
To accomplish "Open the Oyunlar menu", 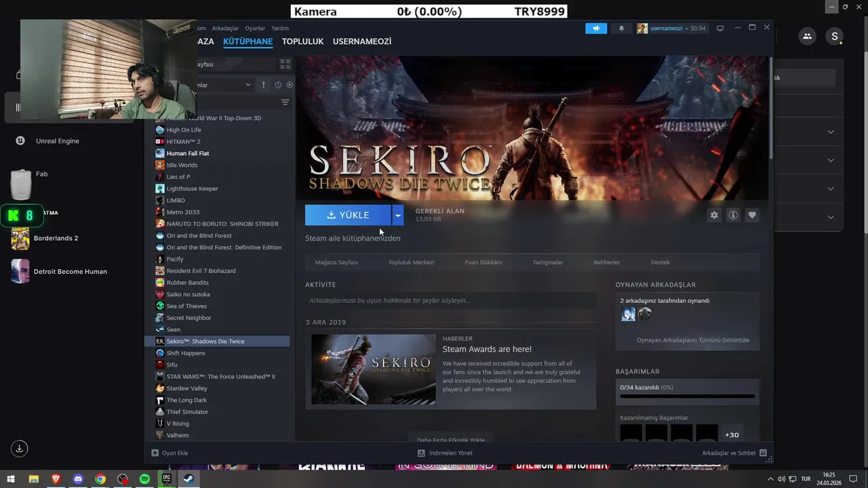I will (x=255, y=28).
